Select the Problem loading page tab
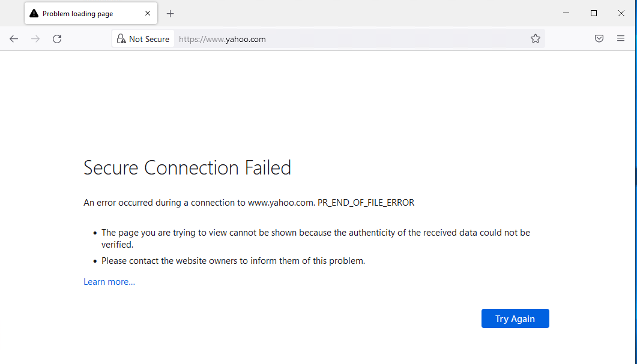The width and height of the screenshot is (637, 364). click(84, 13)
